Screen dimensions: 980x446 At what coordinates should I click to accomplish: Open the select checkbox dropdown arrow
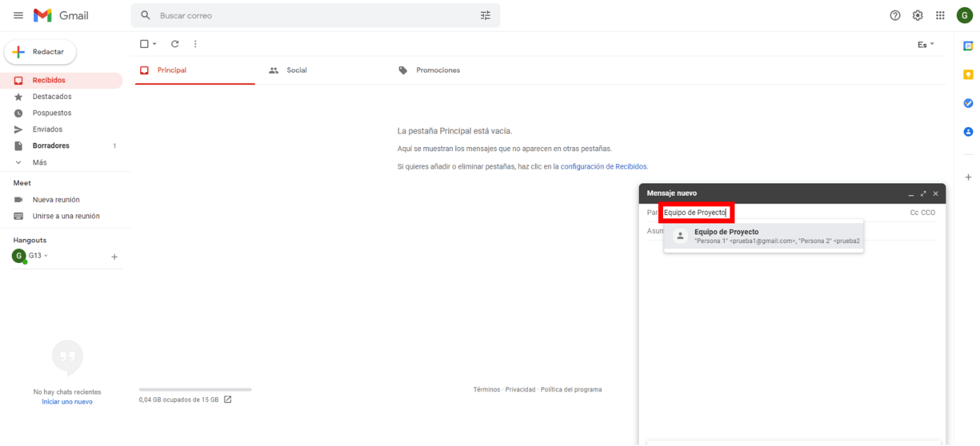click(155, 44)
